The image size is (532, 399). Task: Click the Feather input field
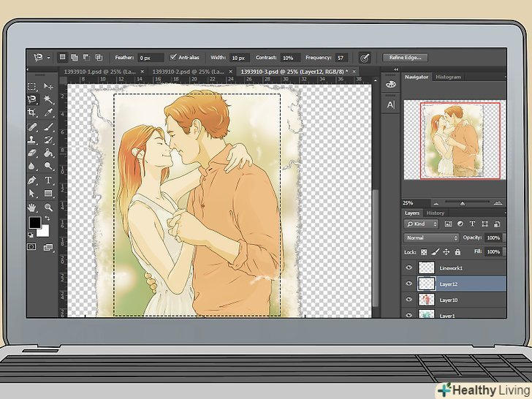(151, 58)
